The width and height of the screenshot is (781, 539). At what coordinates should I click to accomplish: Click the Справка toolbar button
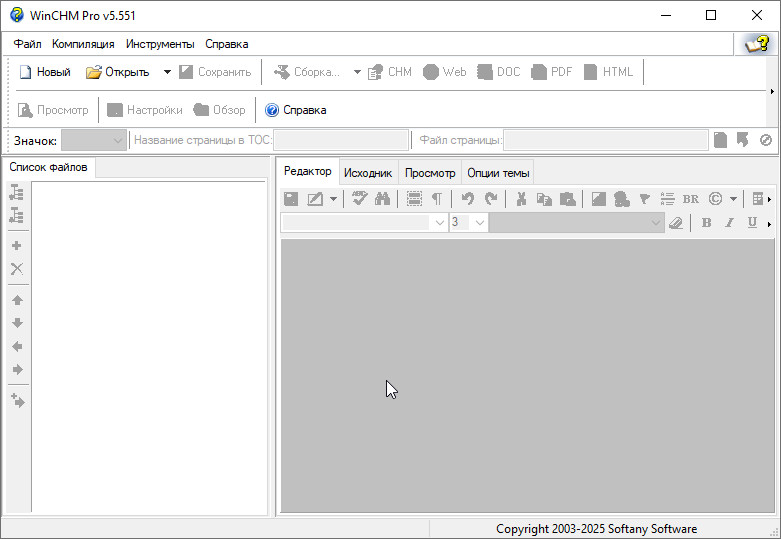click(296, 110)
